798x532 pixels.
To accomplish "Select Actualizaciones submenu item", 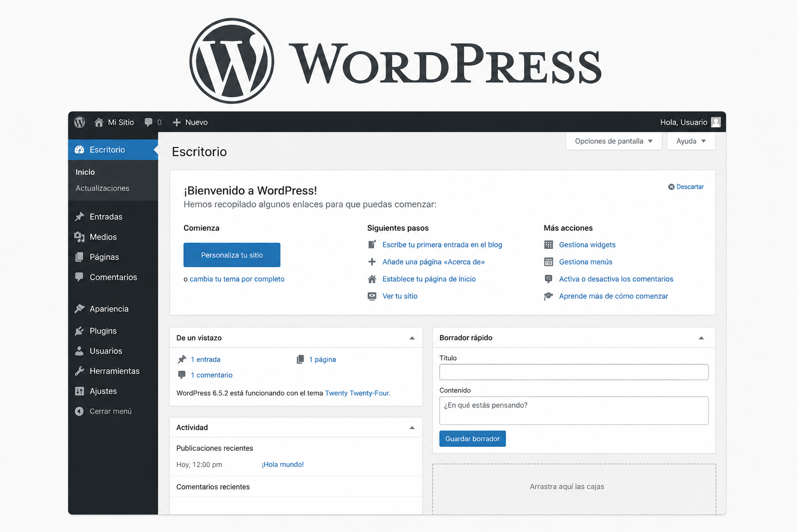I will [x=102, y=188].
